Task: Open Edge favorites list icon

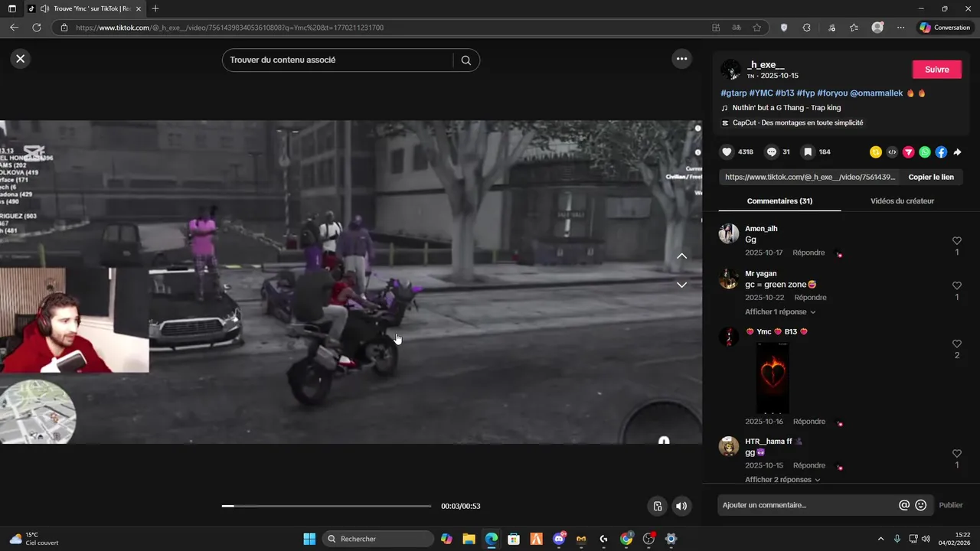Action: click(854, 28)
